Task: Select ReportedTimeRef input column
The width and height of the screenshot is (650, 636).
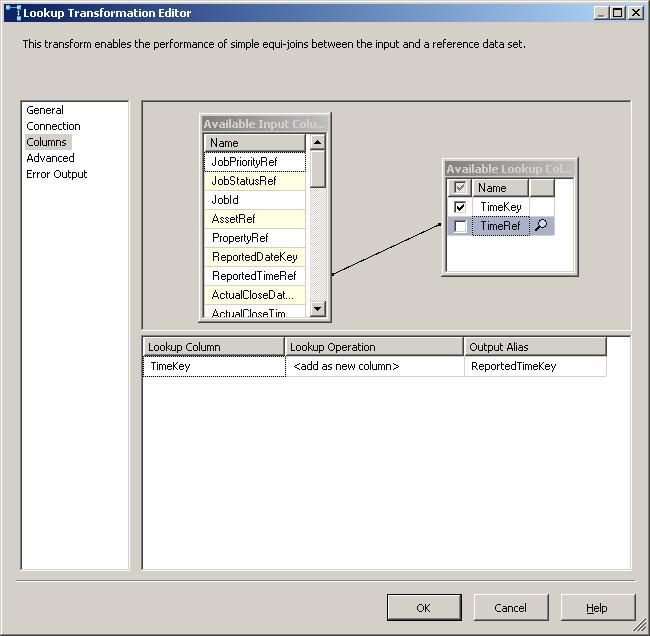Action: [x=255, y=277]
